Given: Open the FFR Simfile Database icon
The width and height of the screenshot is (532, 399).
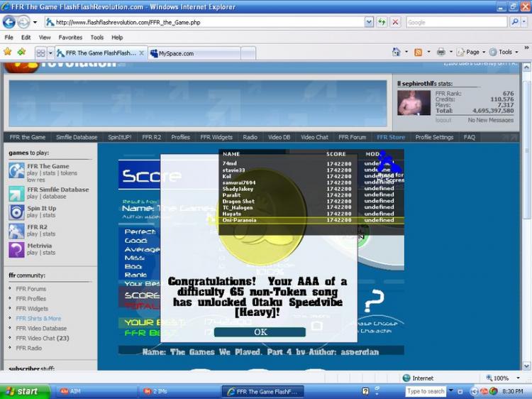Looking at the screenshot, I should [x=16, y=194].
